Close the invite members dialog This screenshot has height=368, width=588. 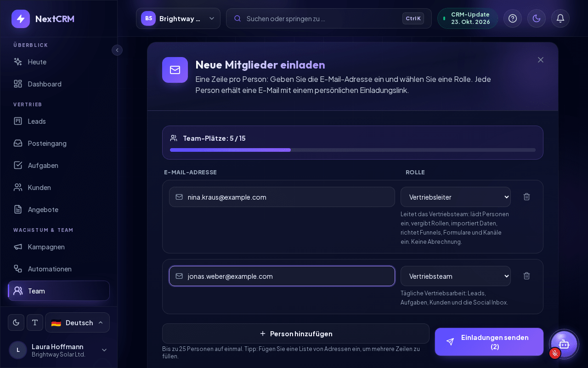point(541,60)
